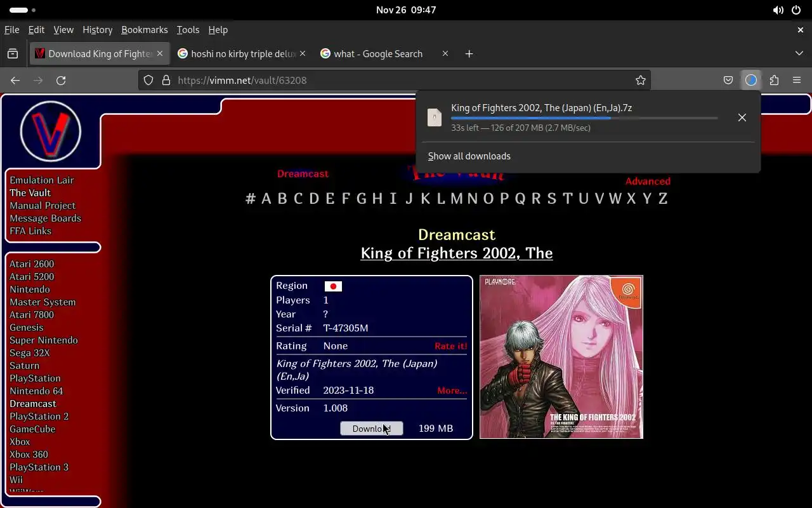Image resolution: width=812 pixels, height=508 pixels.
Task: Open the clock and calendar in the top bar
Action: (406, 10)
